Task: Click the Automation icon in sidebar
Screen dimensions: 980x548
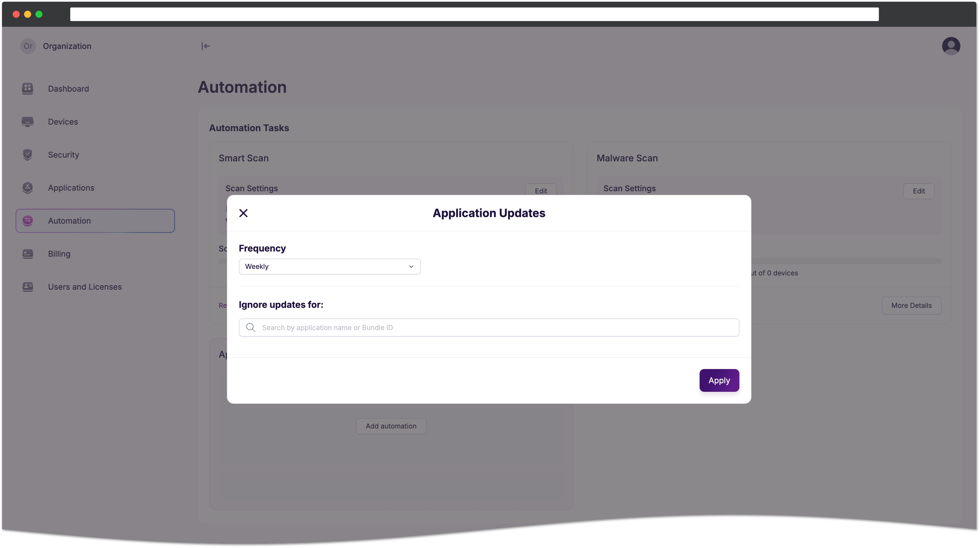Action: coord(28,221)
